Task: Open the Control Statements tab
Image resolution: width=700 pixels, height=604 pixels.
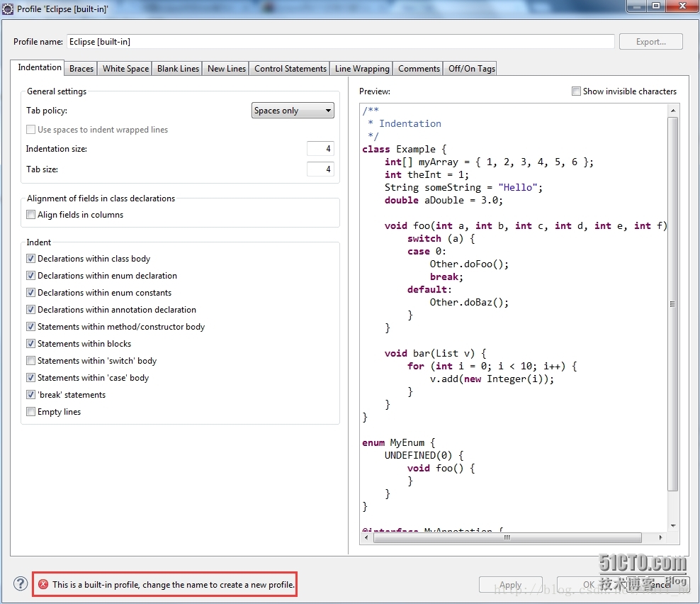Action: pos(290,68)
